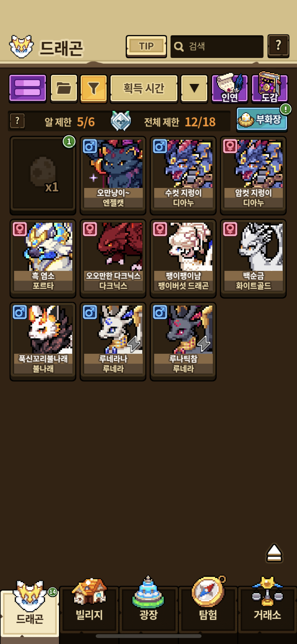Screen dimensions: 297x644
Task: Open the 부화장 hatchery nest button
Action: click(262, 120)
